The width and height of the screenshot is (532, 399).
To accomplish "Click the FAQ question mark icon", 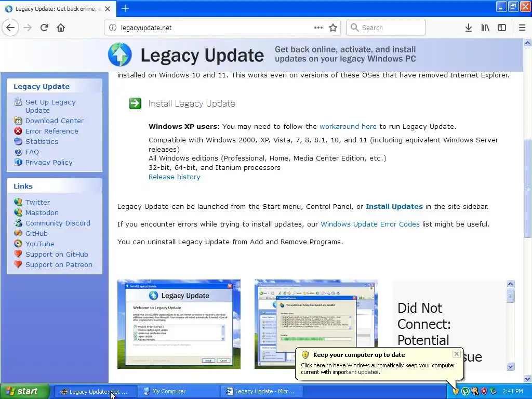I will (18, 152).
